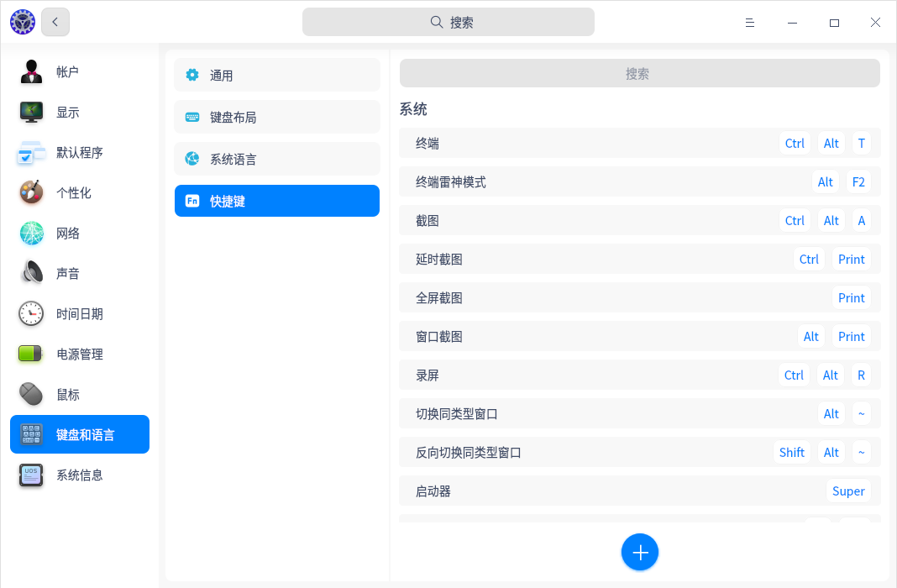Click the 个性化 (Personalization) palette icon
Screen dimensions: 897x588
point(32,193)
